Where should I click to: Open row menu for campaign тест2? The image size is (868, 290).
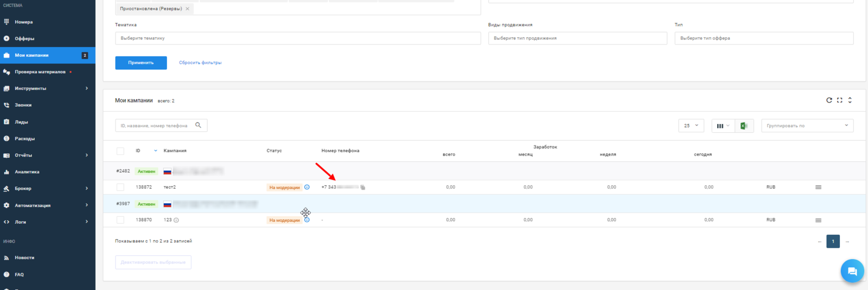818,187
